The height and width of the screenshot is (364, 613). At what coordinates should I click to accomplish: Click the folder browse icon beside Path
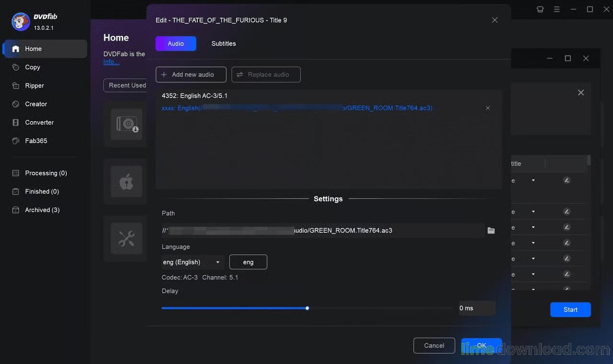(x=491, y=231)
